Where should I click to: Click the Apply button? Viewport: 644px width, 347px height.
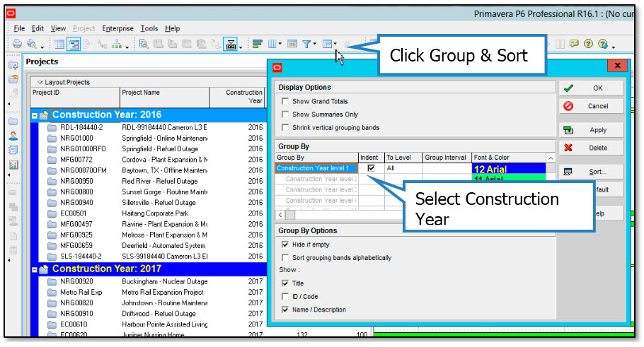591,130
